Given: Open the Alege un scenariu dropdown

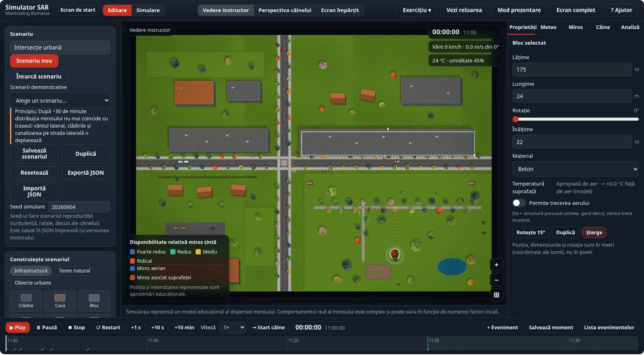Looking at the screenshot, I should click(x=60, y=101).
